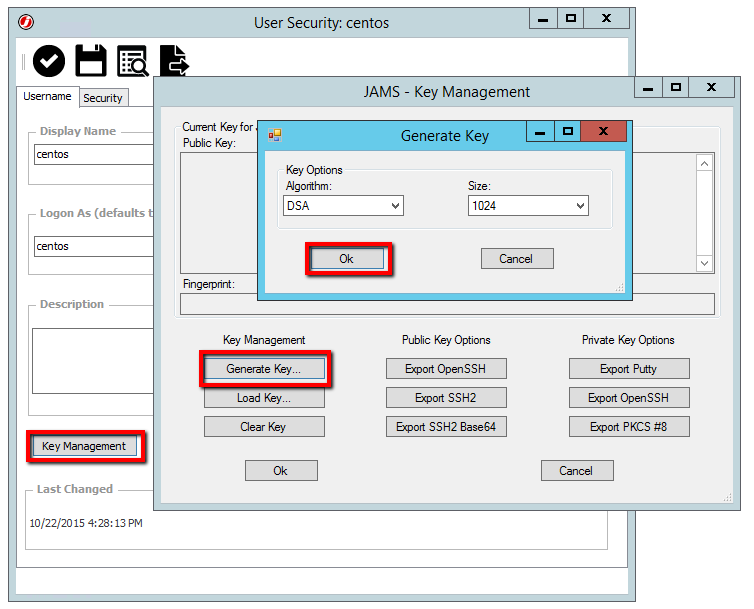Confirm with Ok in Generate Key dialog
Image resolution: width=754 pixels, height=609 pixels.
tap(347, 259)
